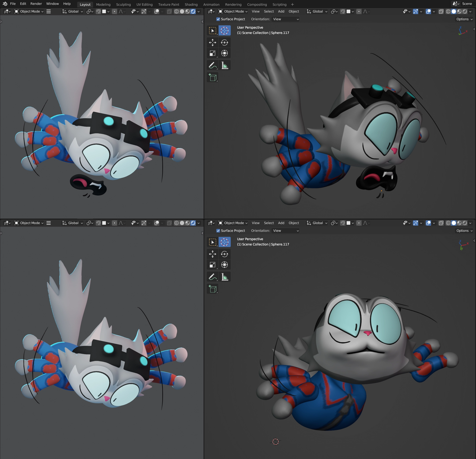Select the Cursor tool in top-right viewport
Image resolution: width=476 pixels, height=459 pixels.
click(224, 30)
